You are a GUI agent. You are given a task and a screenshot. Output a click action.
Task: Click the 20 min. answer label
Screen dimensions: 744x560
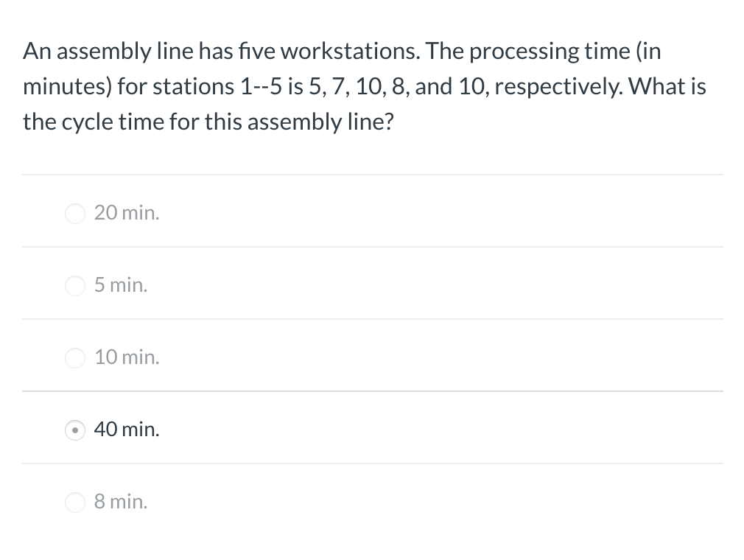tap(127, 212)
